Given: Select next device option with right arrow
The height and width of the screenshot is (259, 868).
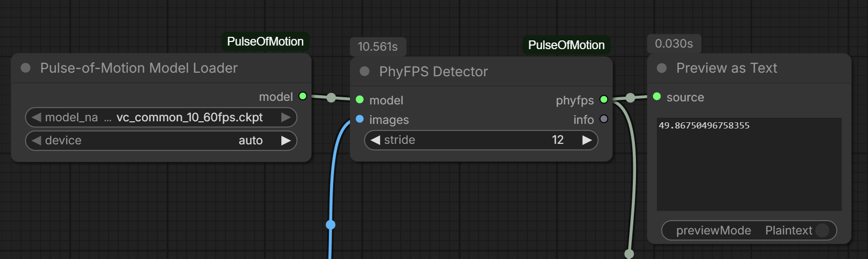Looking at the screenshot, I should click(286, 140).
